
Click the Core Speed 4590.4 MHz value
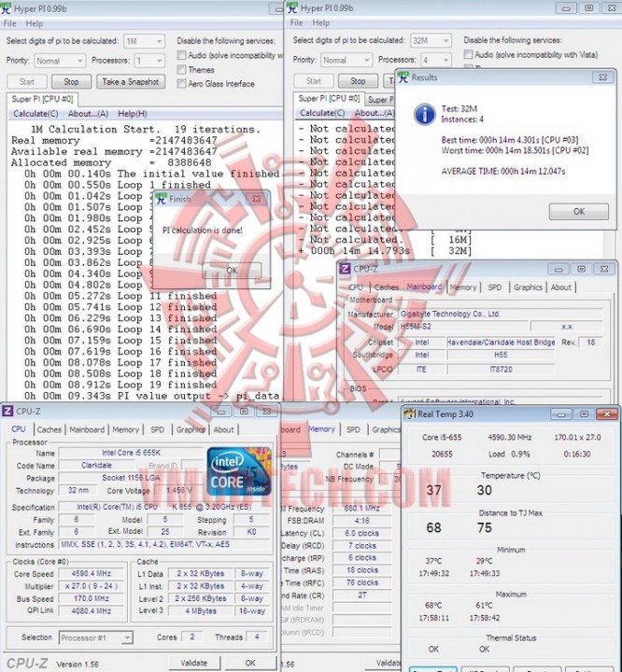(92, 573)
